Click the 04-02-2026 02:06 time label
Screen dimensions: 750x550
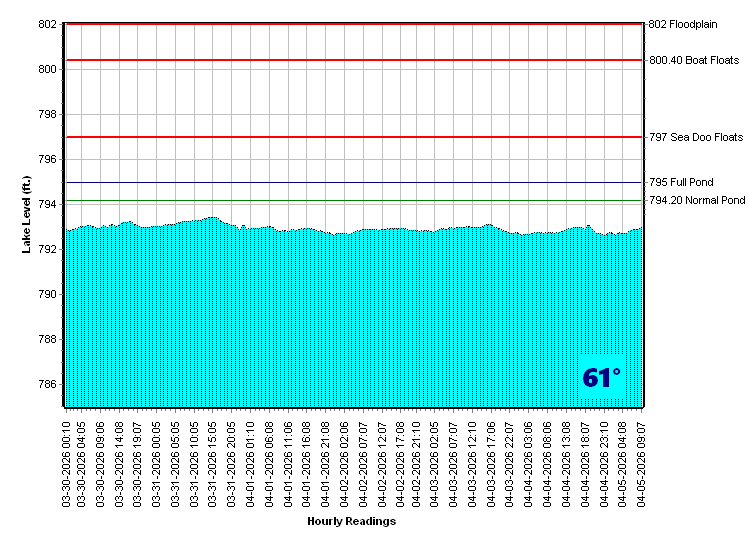[x=344, y=461]
